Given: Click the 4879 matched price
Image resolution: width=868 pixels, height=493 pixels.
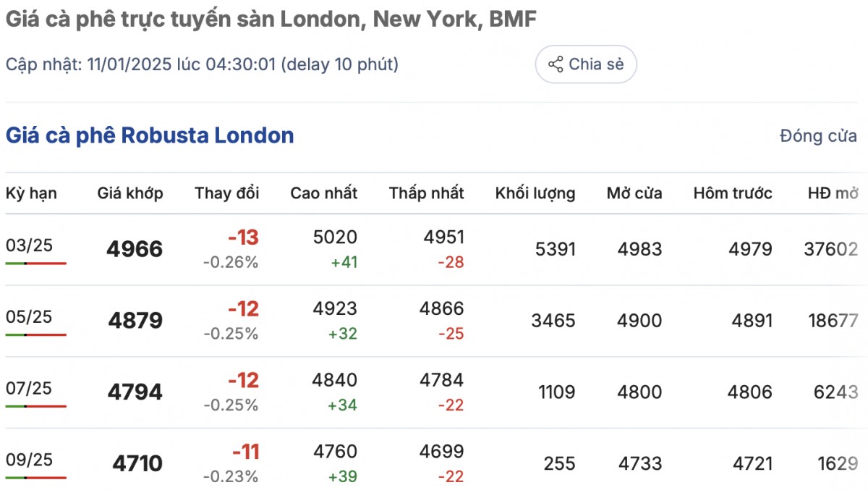Looking at the screenshot, I should [135, 321].
